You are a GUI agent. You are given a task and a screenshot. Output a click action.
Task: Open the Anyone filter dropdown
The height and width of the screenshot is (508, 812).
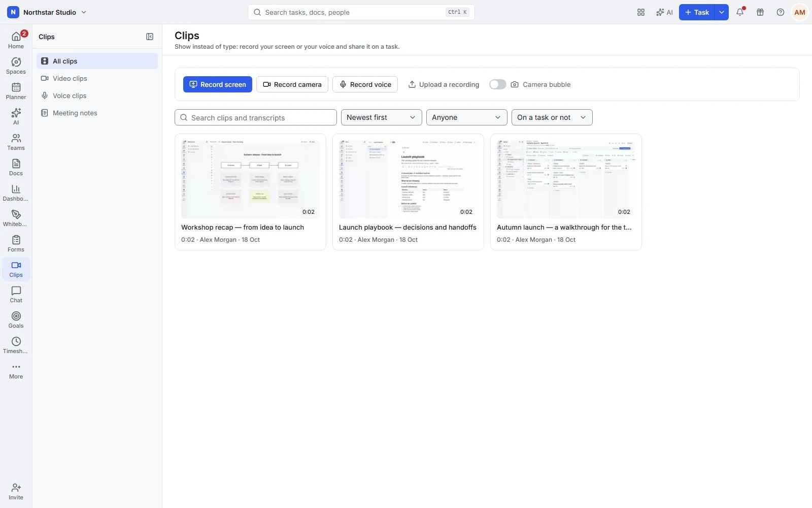click(x=467, y=117)
